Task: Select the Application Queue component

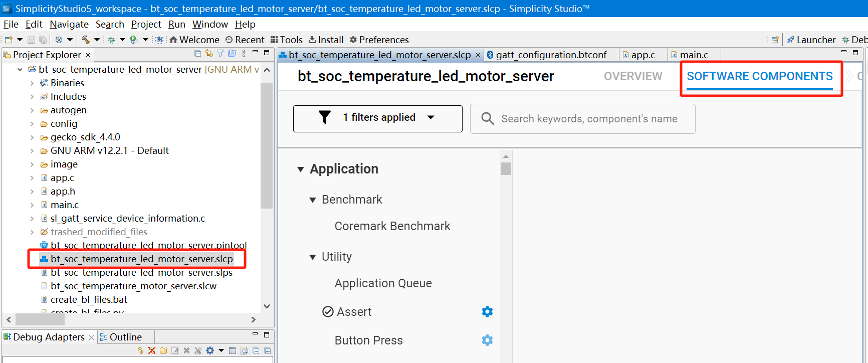Action: tap(383, 283)
